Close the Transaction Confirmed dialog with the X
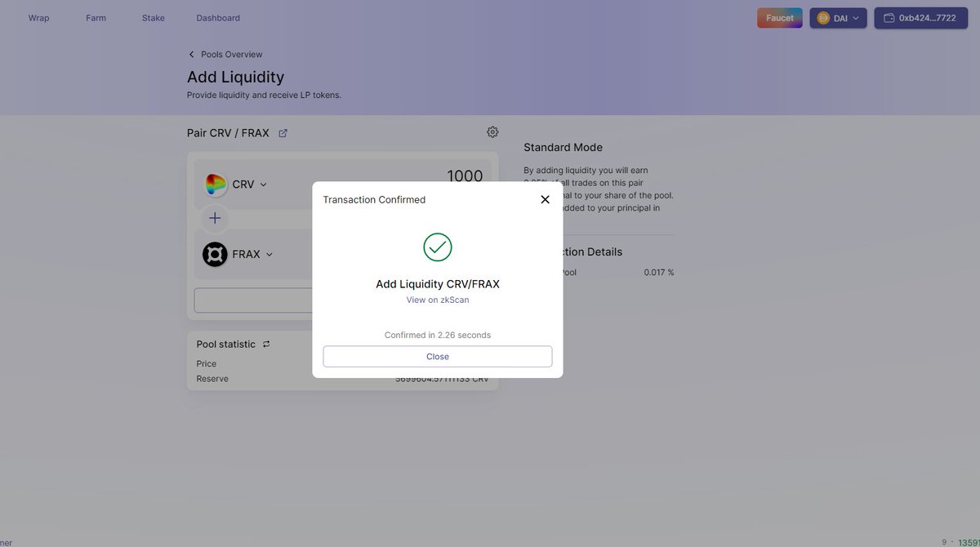The width and height of the screenshot is (980, 547). point(545,199)
